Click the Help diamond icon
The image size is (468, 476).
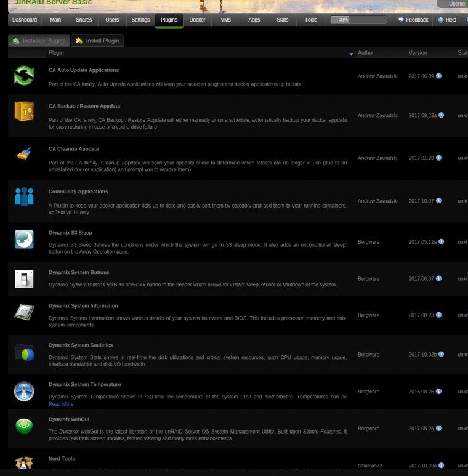pos(441,20)
